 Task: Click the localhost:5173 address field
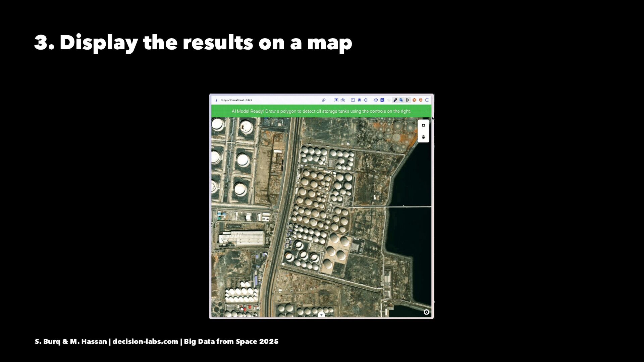click(x=236, y=100)
